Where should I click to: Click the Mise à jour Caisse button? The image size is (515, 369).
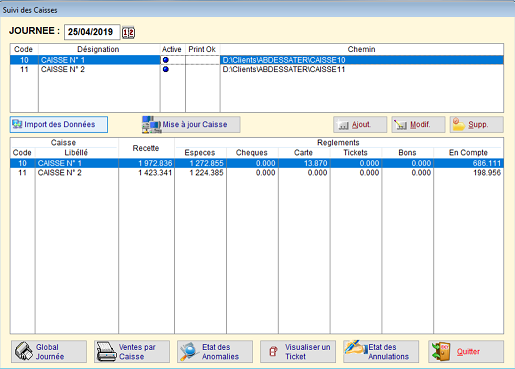tap(191, 125)
